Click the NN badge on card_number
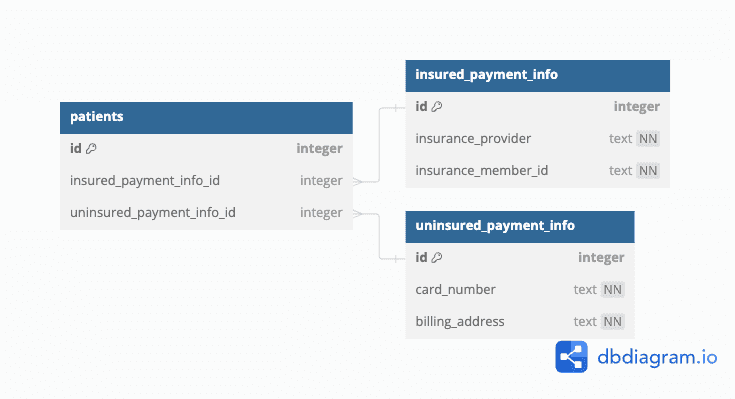The width and height of the screenshot is (735, 399). (x=612, y=290)
